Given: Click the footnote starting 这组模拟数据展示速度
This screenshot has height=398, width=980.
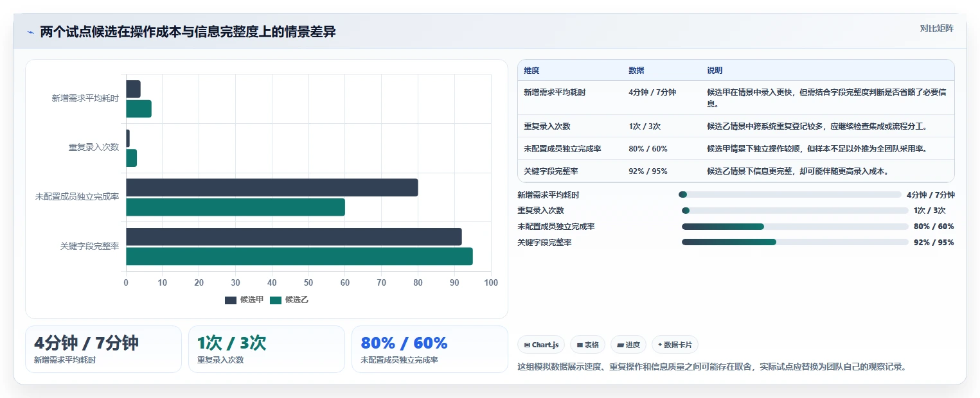Looking at the screenshot, I should tap(711, 367).
